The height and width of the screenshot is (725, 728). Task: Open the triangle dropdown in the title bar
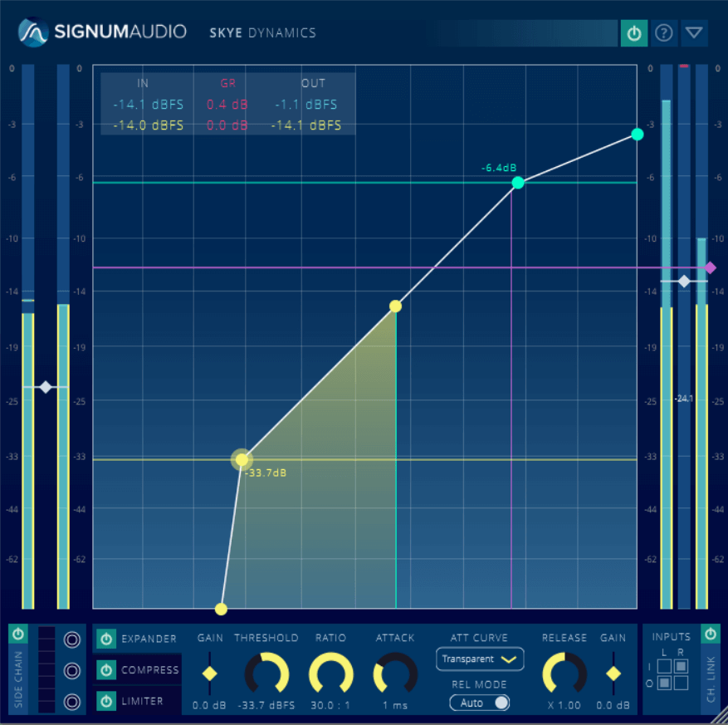(693, 33)
